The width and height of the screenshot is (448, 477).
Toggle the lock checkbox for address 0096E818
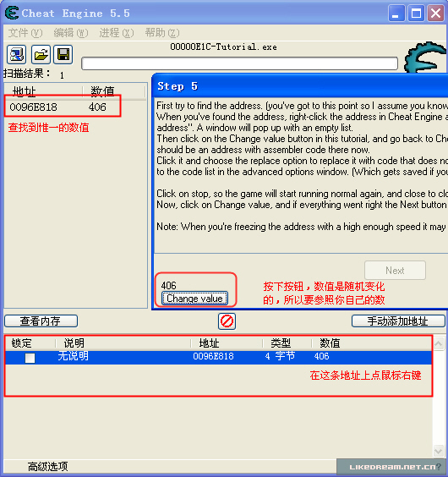tap(30, 358)
